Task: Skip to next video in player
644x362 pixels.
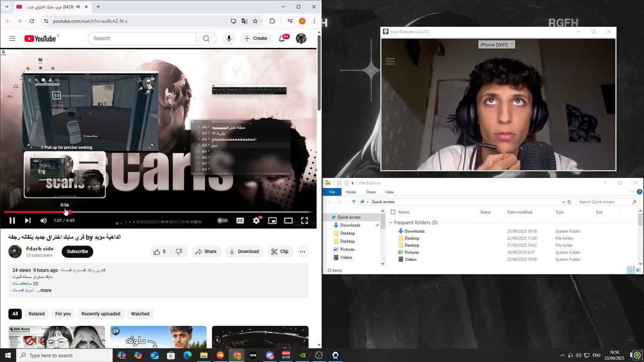Action: pos(28,220)
